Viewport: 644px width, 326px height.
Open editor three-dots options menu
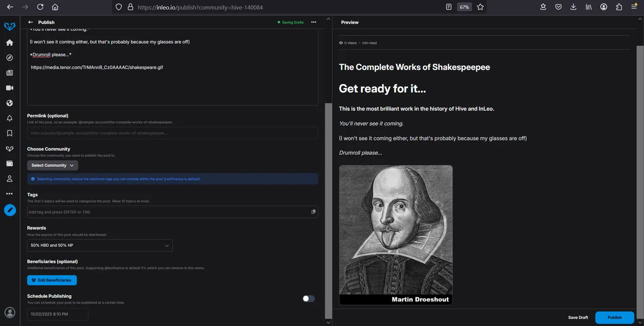click(313, 22)
